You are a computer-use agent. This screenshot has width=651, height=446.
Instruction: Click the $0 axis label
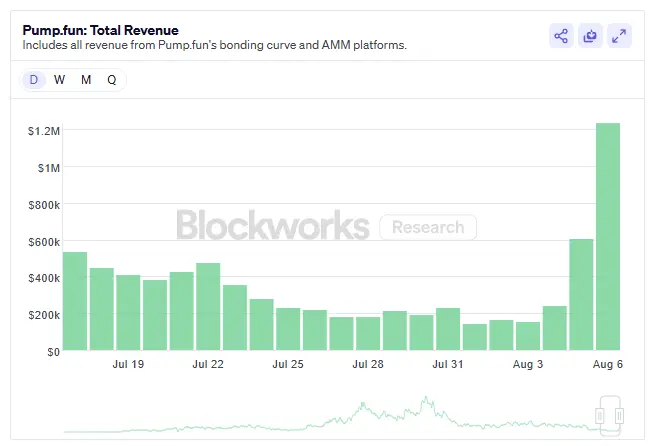click(x=54, y=352)
